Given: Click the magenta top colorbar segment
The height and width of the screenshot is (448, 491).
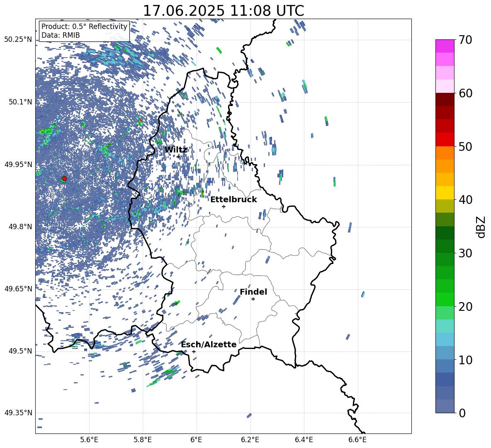Looking at the screenshot, I should pos(445,46).
